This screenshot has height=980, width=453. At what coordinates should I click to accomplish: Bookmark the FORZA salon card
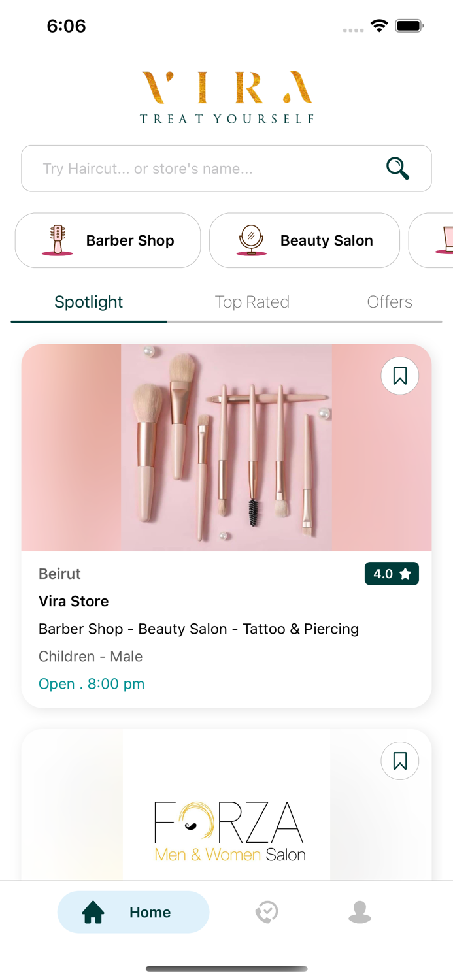click(x=399, y=760)
